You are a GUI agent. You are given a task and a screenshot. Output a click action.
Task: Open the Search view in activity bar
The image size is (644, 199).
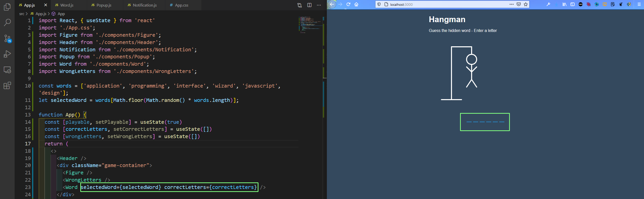click(x=7, y=23)
